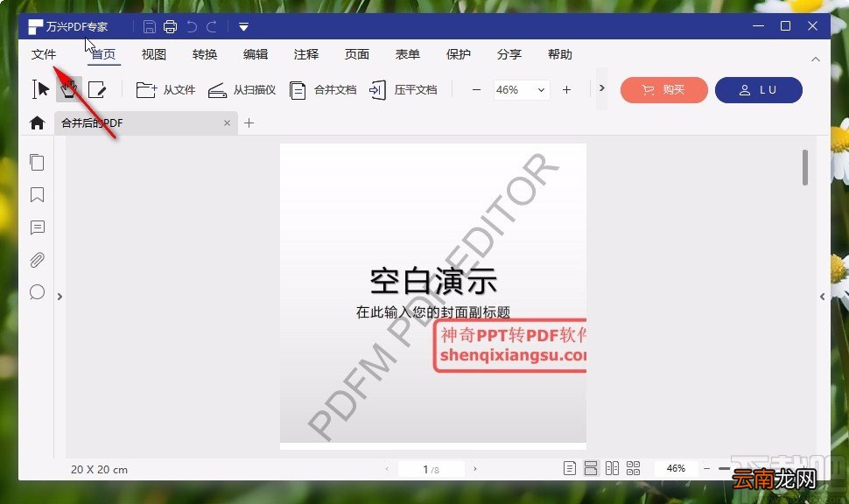
Task: Go to previous page arrow
Action: (387, 469)
